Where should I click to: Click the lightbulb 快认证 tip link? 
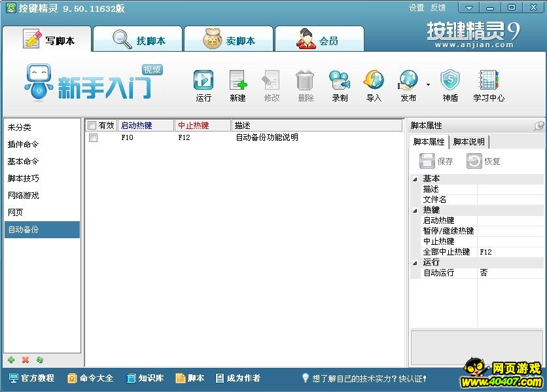pyautogui.click(x=364, y=378)
